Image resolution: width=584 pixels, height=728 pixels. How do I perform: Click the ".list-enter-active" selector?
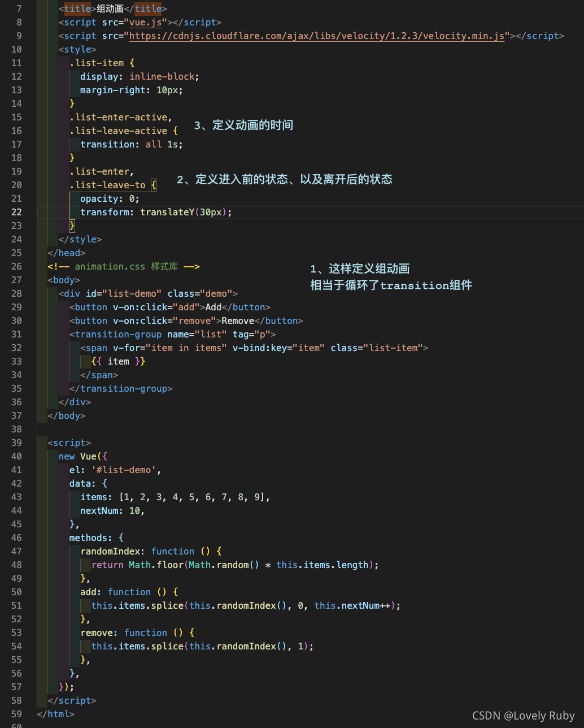[x=119, y=117]
